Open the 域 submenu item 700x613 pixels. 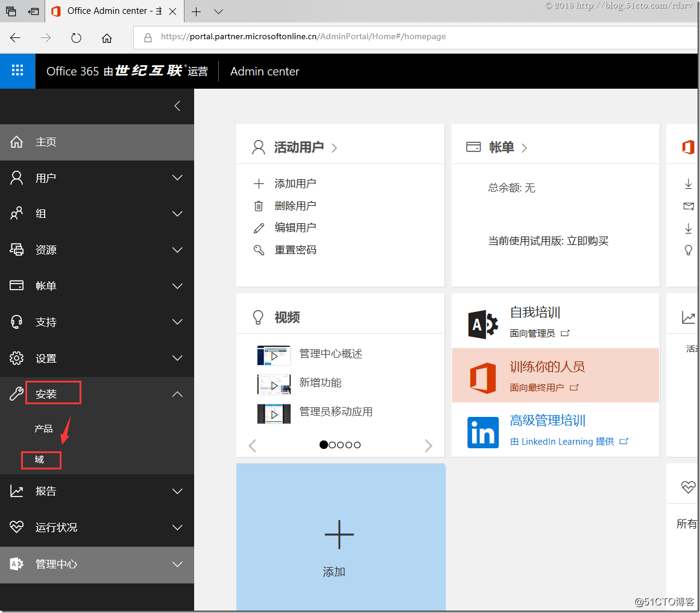coord(40,459)
